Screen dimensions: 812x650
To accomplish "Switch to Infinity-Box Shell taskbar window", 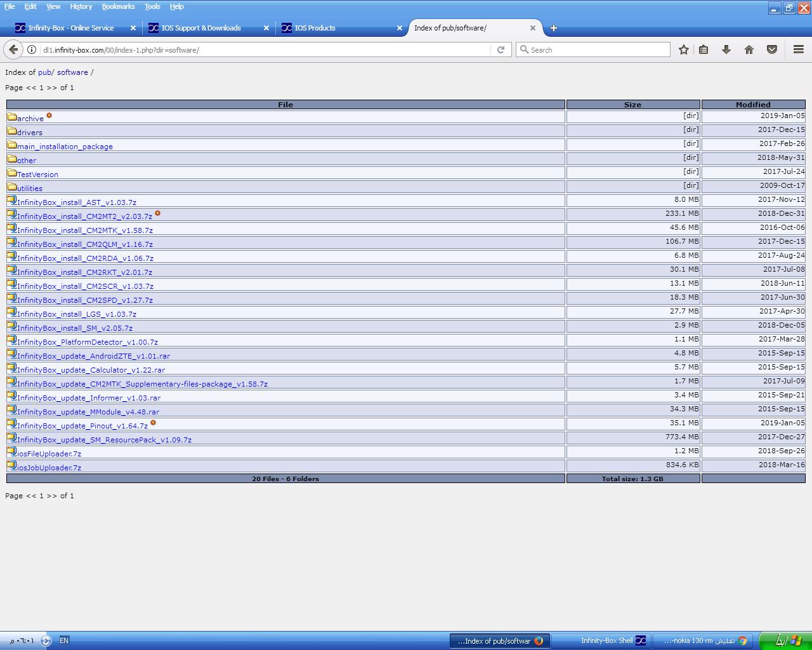I will click(x=601, y=640).
